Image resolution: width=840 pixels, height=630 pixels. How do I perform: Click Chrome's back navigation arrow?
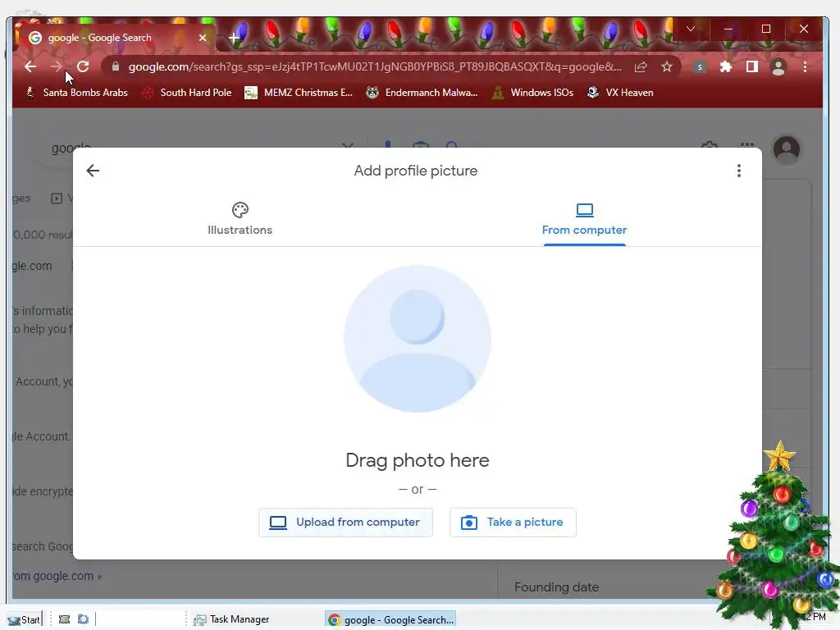(30, 66)
